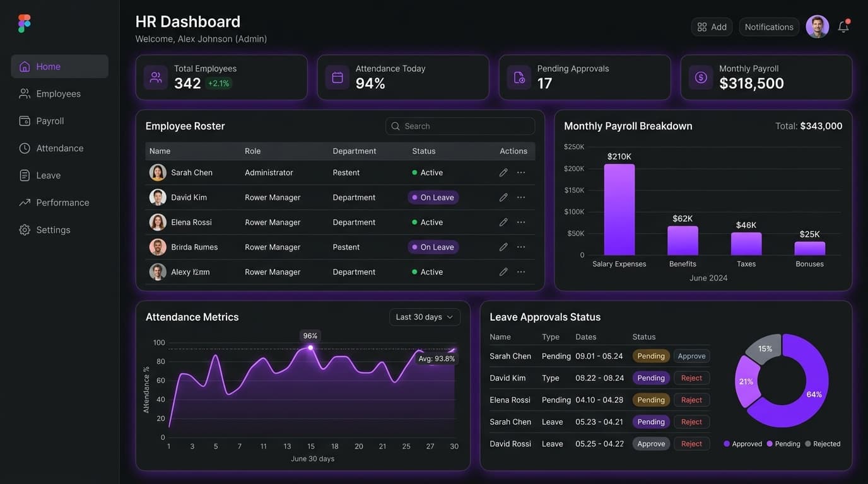Edit Elena Rossi's entry with pencil icon

[x=503, y=222]
